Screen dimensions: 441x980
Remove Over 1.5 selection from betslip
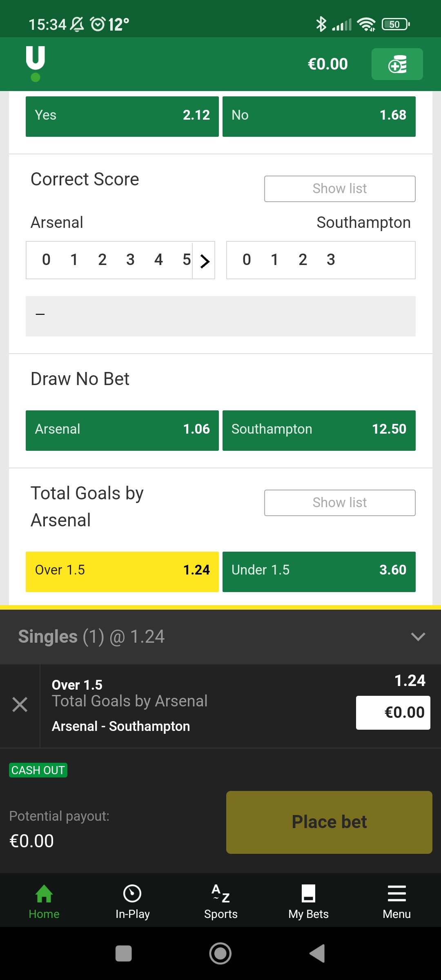(x=20, y=705)
